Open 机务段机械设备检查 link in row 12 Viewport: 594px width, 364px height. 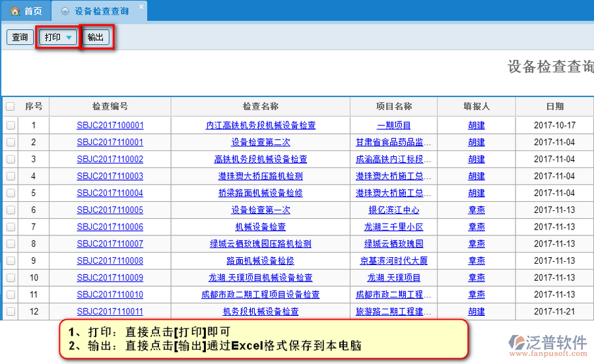260,312
